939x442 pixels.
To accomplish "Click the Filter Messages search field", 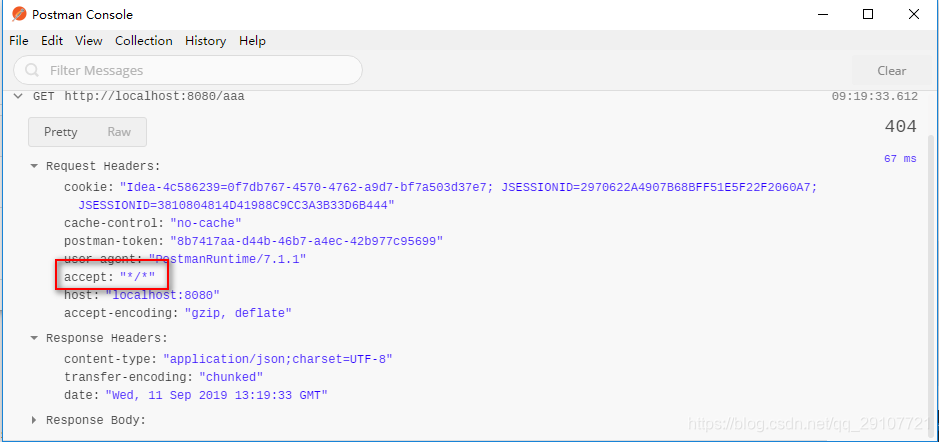I will coord(188,70).
